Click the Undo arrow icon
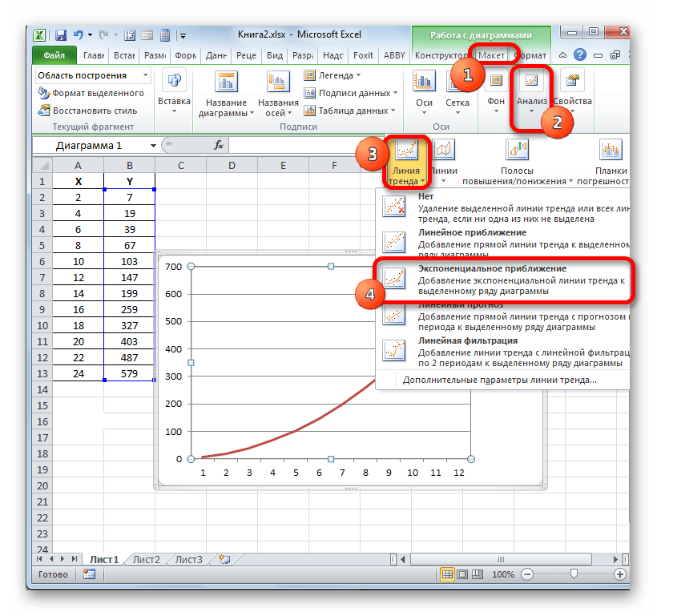Viewport: 673px width, 616px height. pyautogui.click(x=79, y=34)
